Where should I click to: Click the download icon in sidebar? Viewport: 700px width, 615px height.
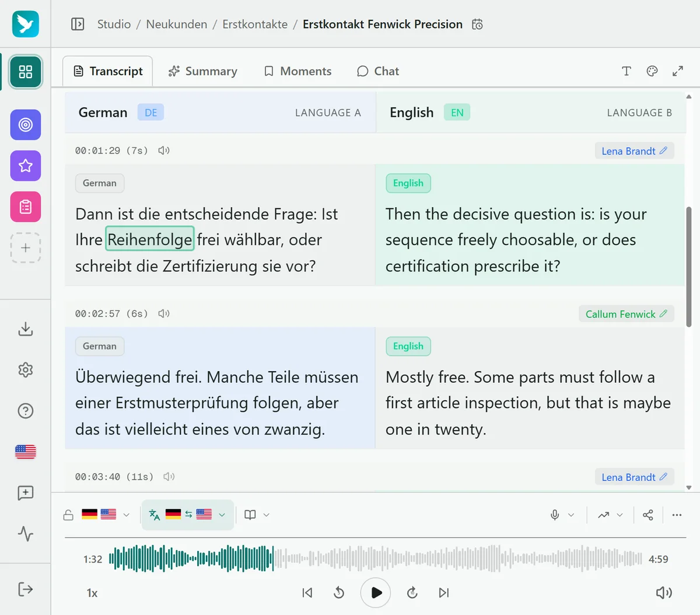[x=26, y=329]
